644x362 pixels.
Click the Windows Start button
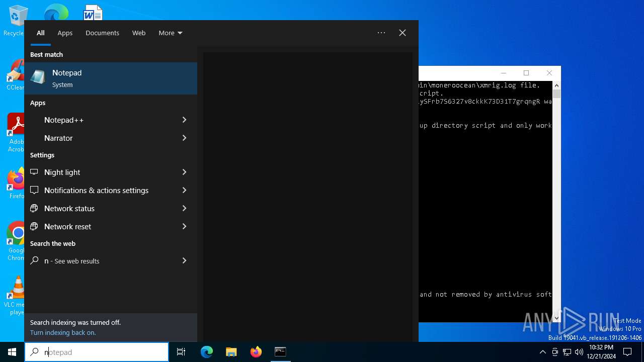[12, 352]
